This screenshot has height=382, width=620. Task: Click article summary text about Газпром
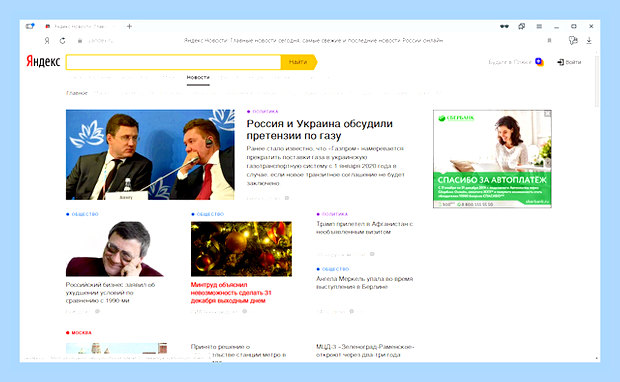click(325, 166)
